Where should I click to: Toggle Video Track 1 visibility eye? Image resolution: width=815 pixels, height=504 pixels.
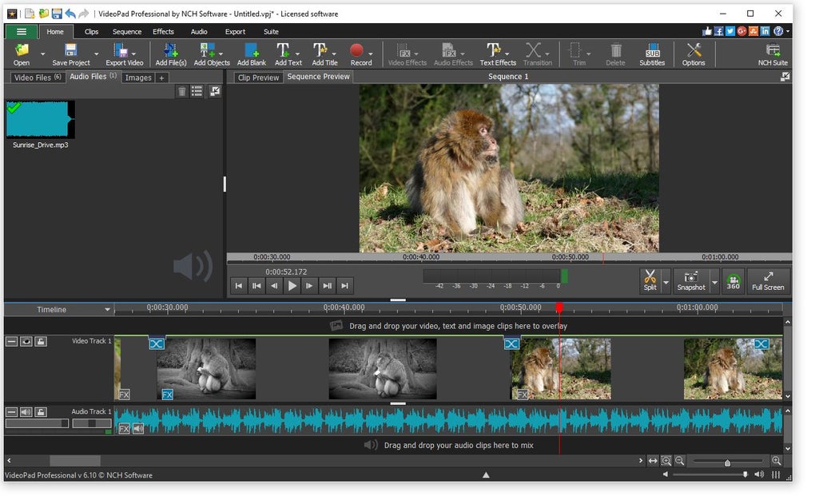(26, 342)
